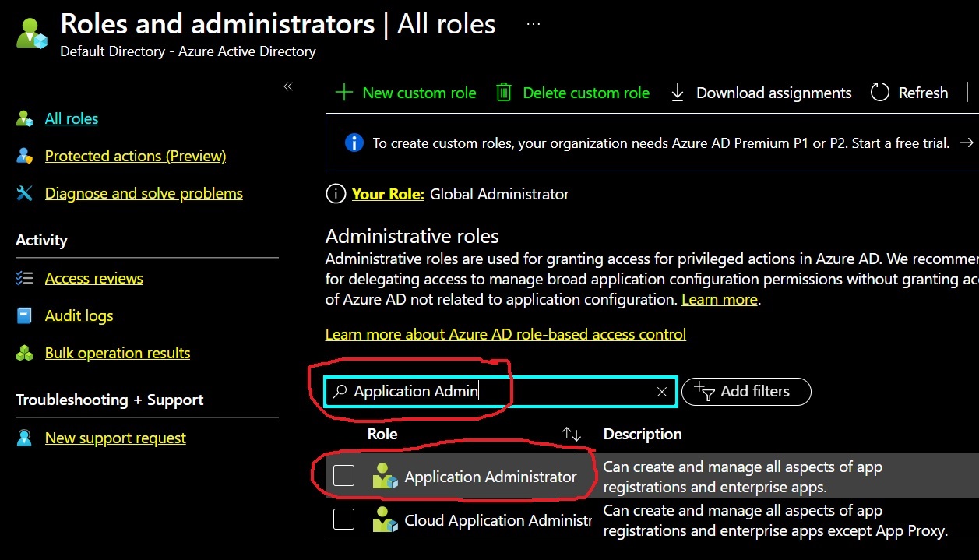Viewport: 979px width, 560px height.
Task: Click the arrow at the banner's right end
Action: 967,143
